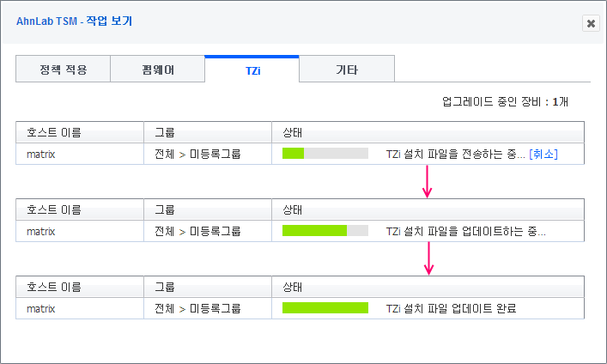
Task: Go to the 기타 tab
Action: (346, 70)
